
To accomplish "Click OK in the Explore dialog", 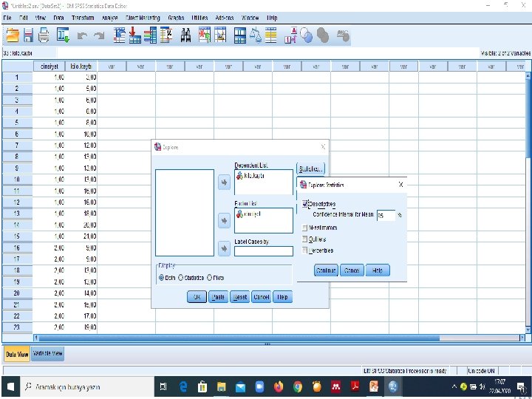I will [x=197, y=297].
